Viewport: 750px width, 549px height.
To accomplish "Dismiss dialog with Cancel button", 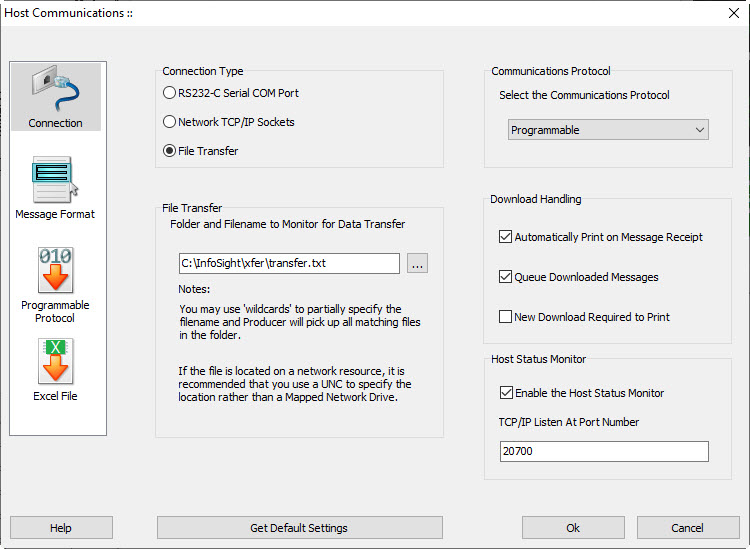I will point(688,528).
